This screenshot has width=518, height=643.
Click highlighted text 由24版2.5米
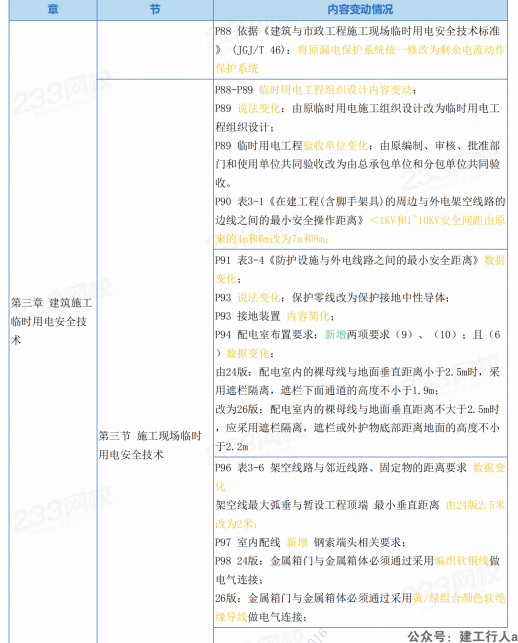pyautogui.click(x=475, y=505)
